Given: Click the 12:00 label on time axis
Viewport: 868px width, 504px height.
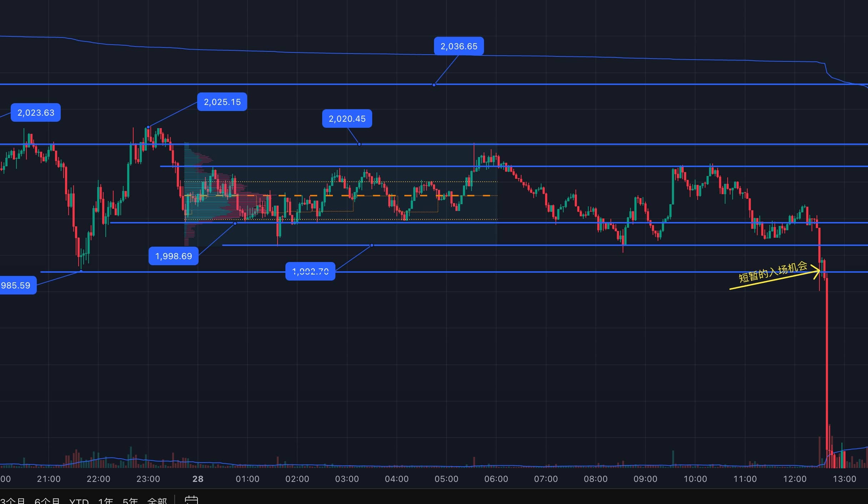Looking at the screenshot, I should [x=794, y=479].
